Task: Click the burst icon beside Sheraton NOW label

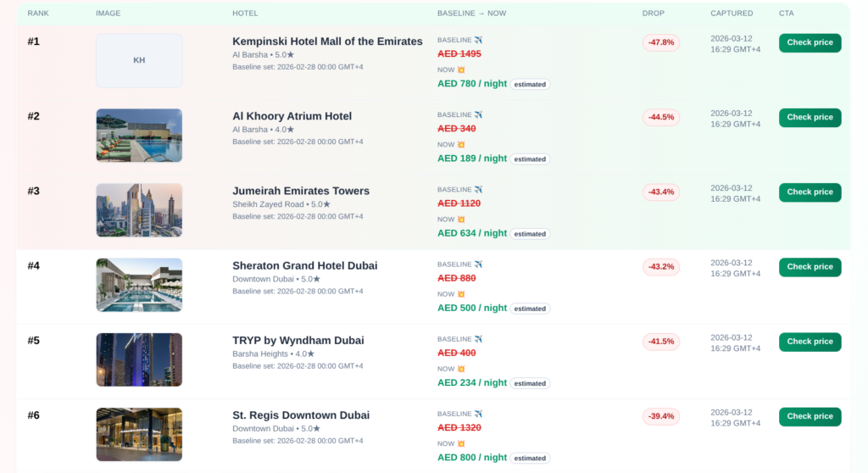Action: pos(461,294)
